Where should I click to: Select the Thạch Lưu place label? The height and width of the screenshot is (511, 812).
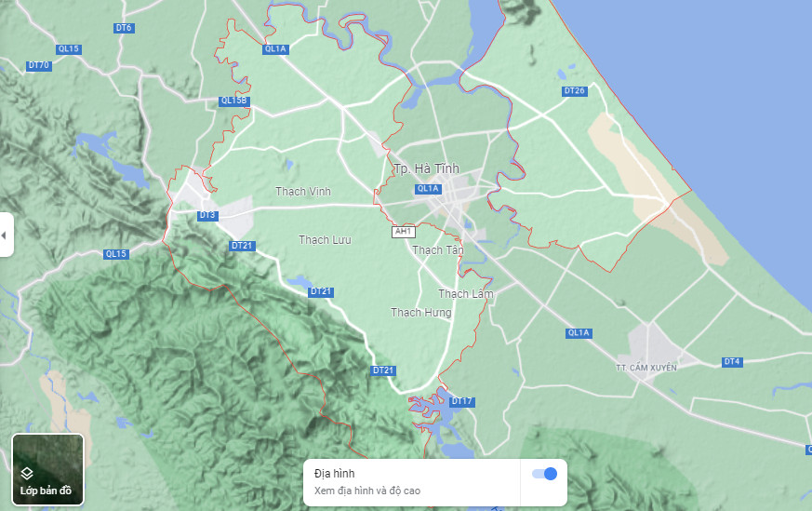[x=325, y=240]
